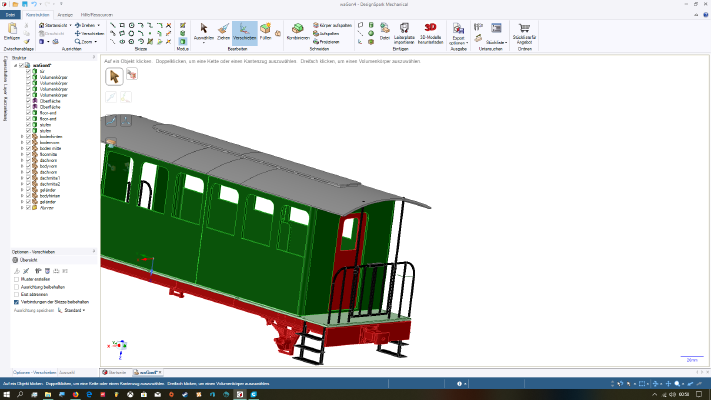Expand the 'bodyhinten' tree node
711x400 pixels.
tap(22, 196)
